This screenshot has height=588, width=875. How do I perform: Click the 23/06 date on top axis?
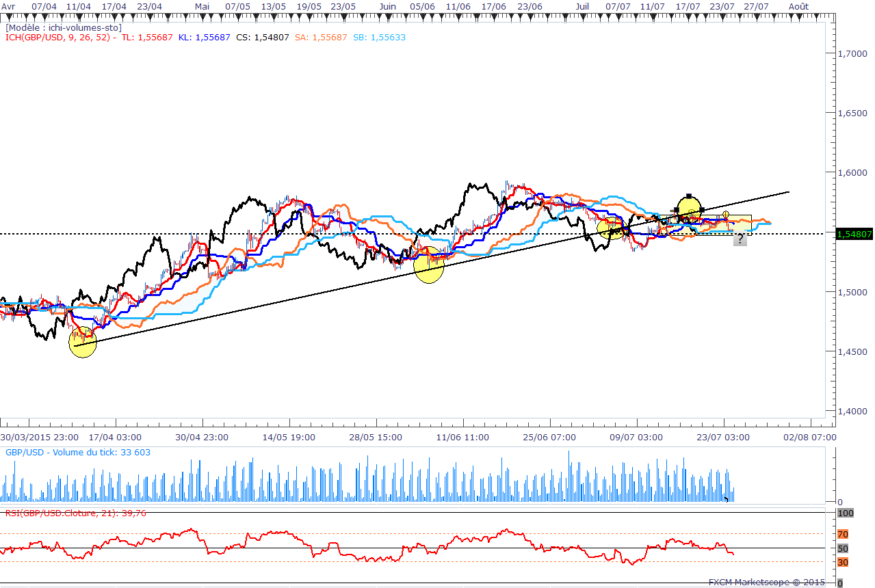pos(530,5)
